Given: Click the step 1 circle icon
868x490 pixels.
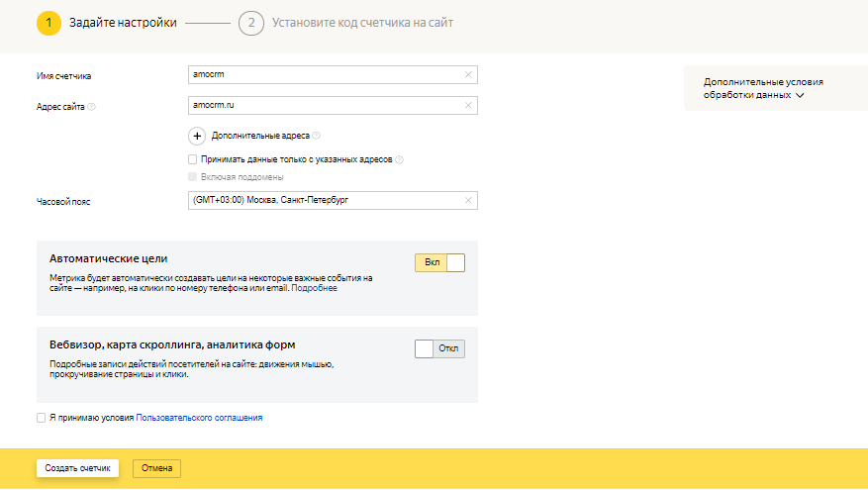Looking at the screenshot, I should (x=49, y=23).
